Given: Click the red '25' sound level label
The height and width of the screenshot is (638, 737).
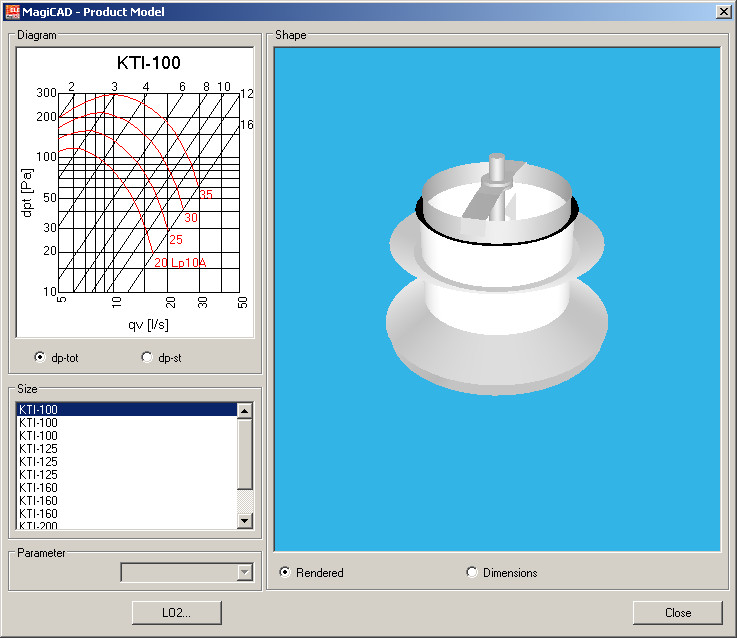Looking at the screenshot, I should (x=176, y=239).
